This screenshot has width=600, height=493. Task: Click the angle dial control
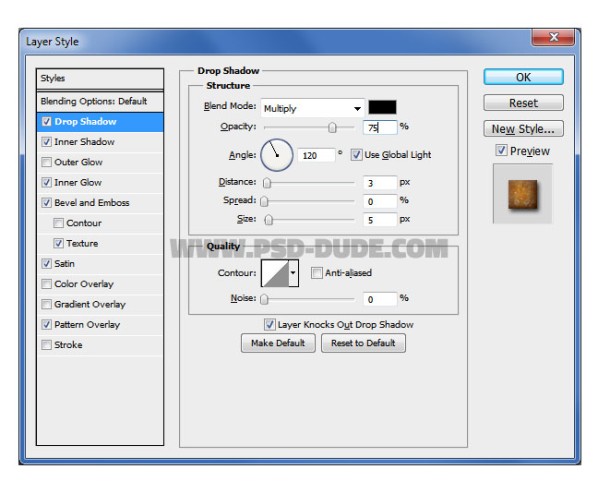(277, 155)
